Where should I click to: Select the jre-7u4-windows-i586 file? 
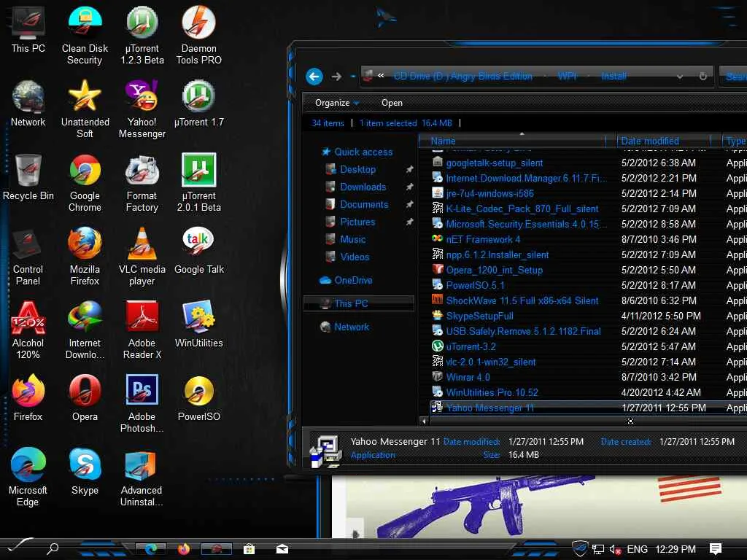point(489,193)
